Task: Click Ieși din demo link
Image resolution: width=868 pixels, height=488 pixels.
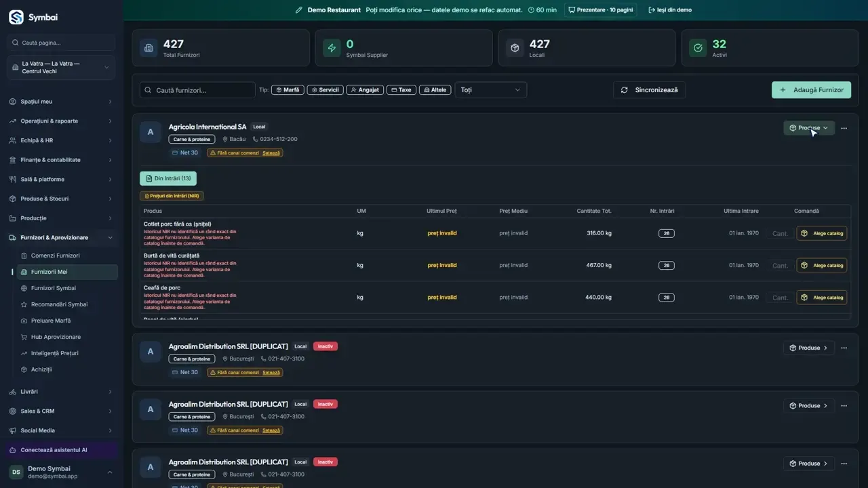Action: (670, 10)
